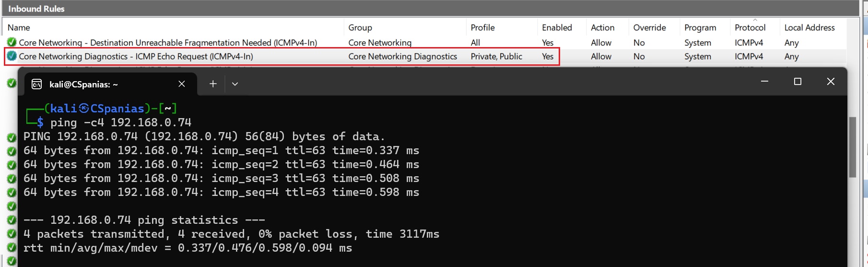The width and height of the screenshot is (868, 267).
Task: Click the terminal vertical scrollbar thumb
Action: 852,147
